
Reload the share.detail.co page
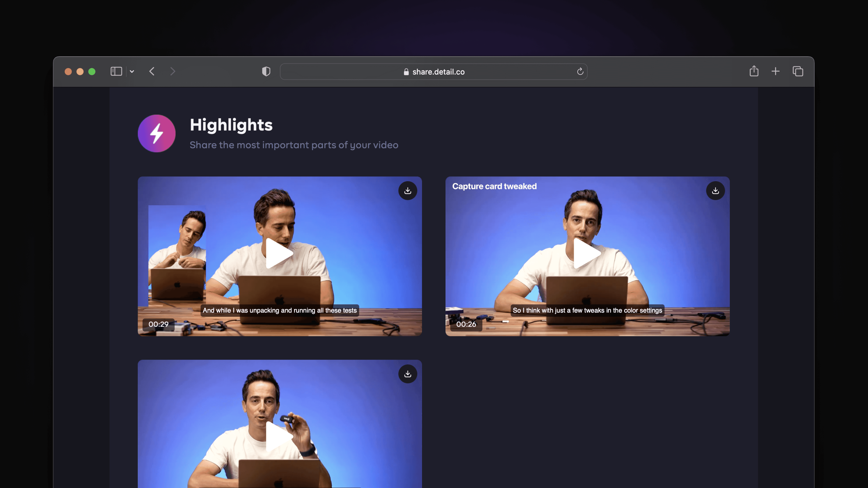click(x=580, y=71)
